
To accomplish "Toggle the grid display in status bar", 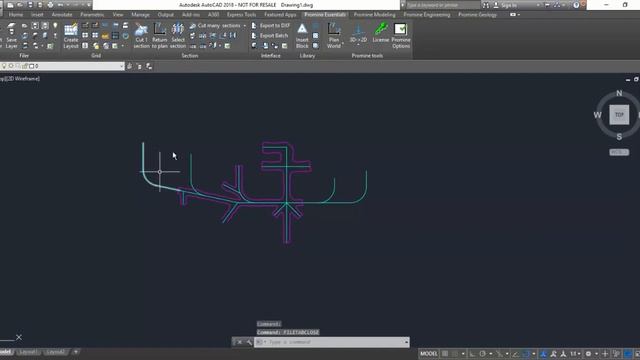I will (445, 354).
